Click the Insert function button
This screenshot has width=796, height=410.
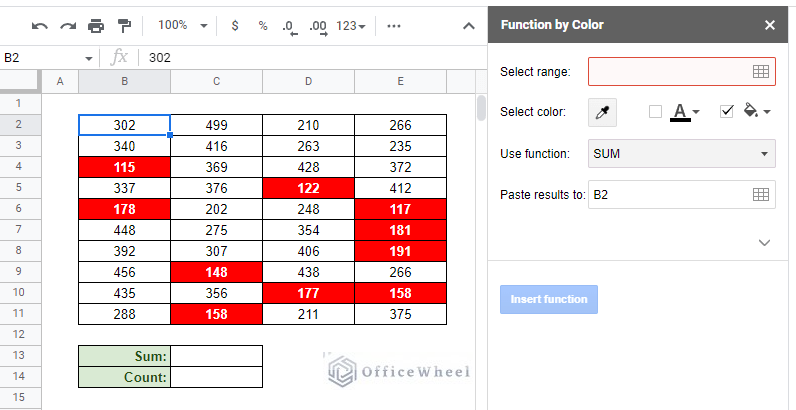coord(549,299)
